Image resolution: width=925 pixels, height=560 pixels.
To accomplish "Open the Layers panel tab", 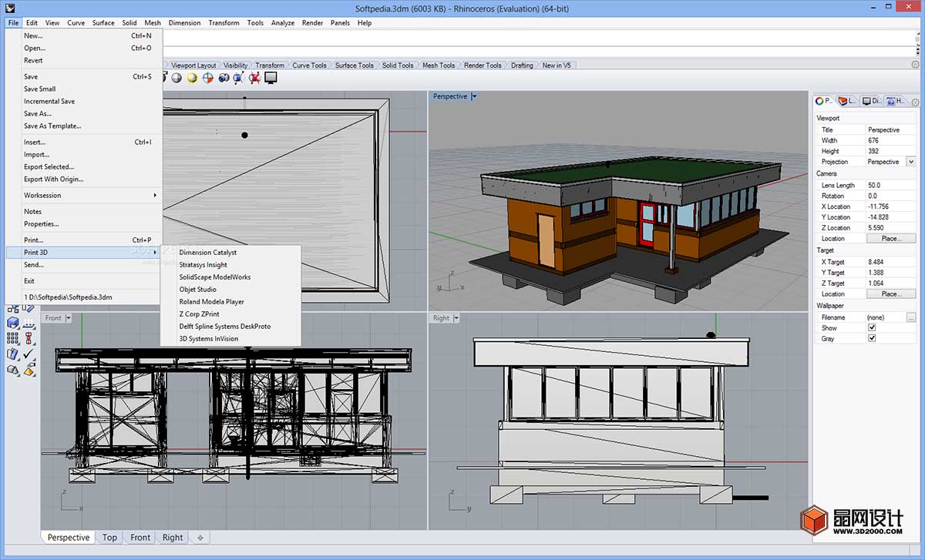I will (x=848, y=101).
